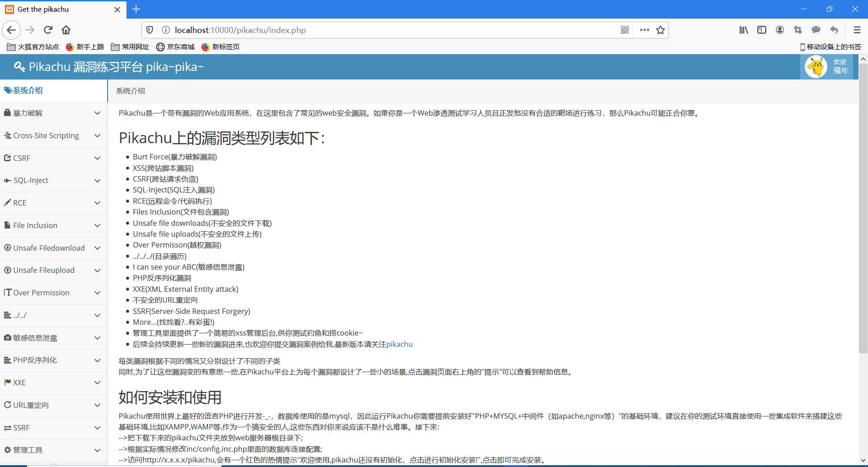868x467 pixels.
Task: Click the screenshot crop icon in toolbar
Action: [798, 30]
